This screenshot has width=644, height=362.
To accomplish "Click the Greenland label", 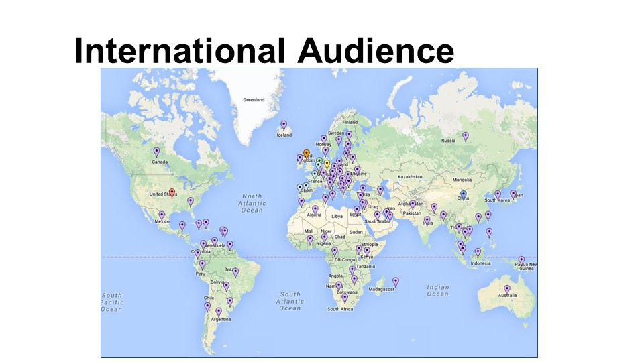I will pyautogui.click(x=254, y=100).
